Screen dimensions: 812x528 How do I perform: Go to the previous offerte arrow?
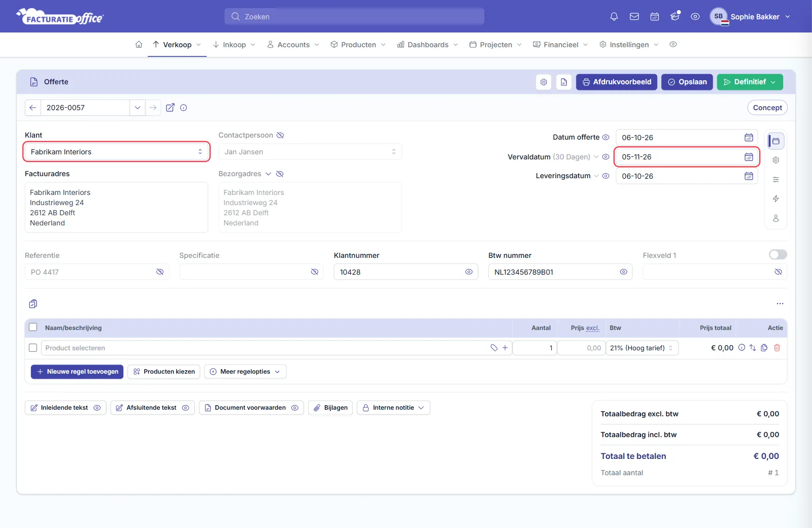[x=33, y=108]
